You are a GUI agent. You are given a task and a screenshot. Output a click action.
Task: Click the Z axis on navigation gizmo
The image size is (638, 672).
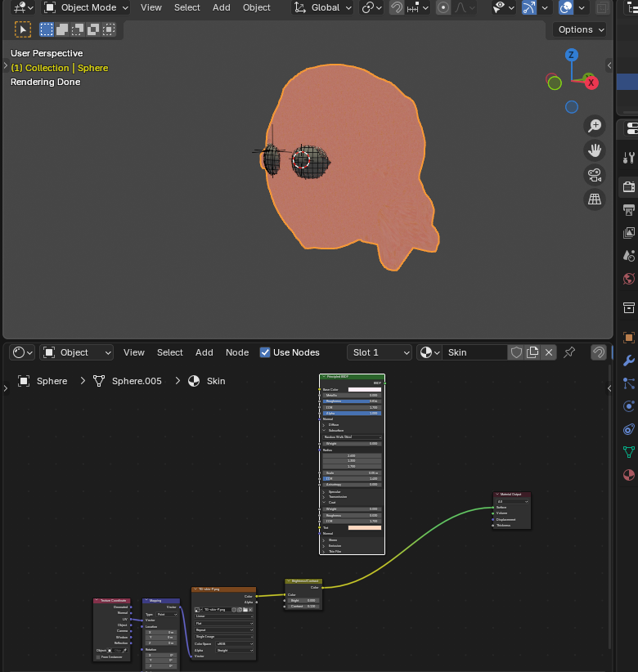571,55
